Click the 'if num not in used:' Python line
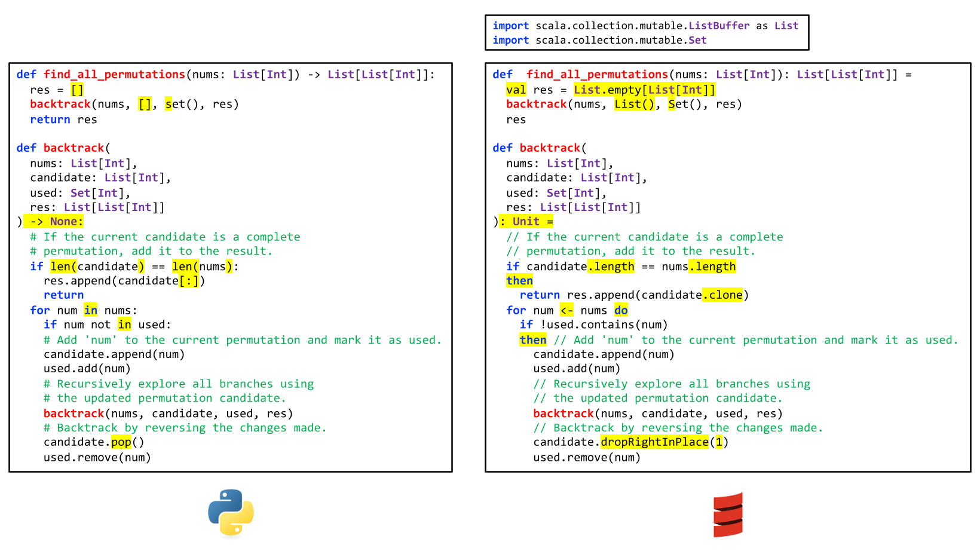Image resolution: width=980 pixels, height=551 pixels. [107, 325]
